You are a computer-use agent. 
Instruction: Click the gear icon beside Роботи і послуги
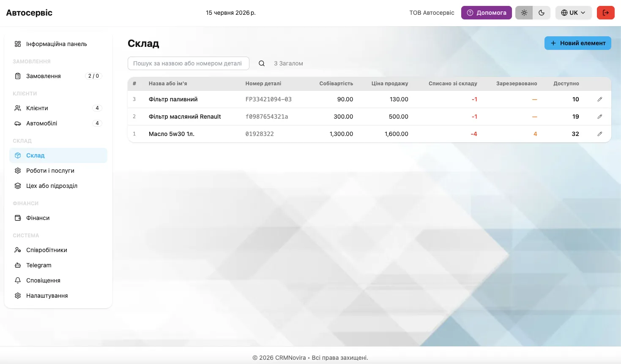pyautogui.click(x=18, y=171)
